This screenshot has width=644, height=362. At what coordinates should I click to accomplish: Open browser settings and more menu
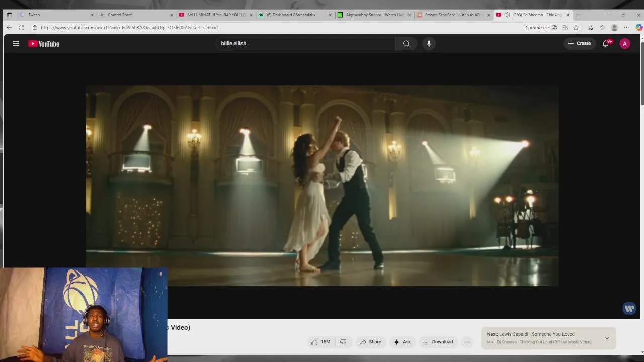point(626,28)
